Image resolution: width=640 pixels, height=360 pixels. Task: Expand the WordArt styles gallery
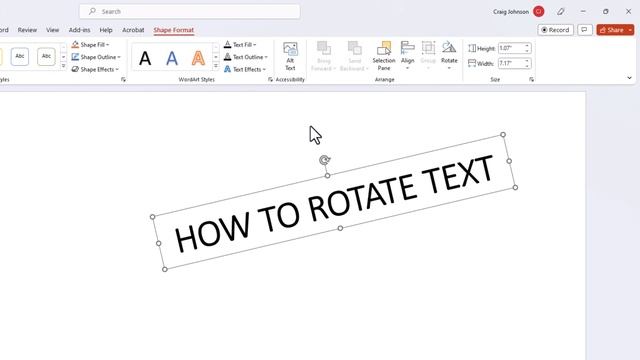pyautogui.click(x=216, y=66)
